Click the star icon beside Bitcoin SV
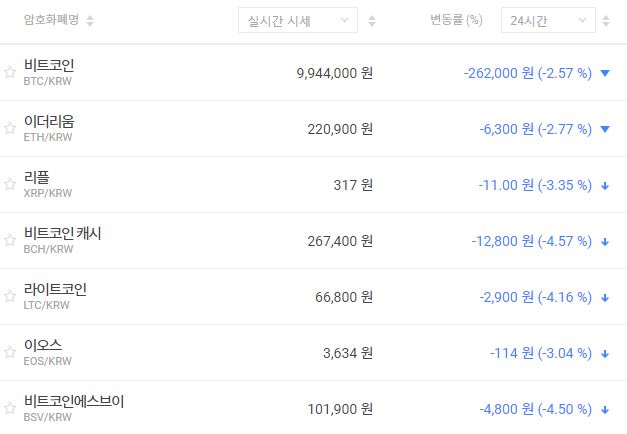 [10, 408]
